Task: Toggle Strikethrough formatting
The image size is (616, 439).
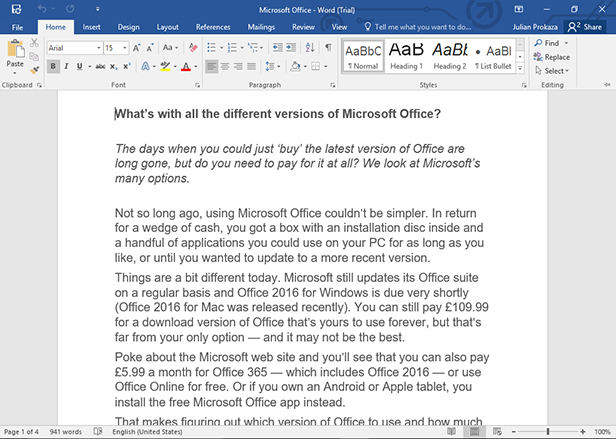Action: (100, 66)
